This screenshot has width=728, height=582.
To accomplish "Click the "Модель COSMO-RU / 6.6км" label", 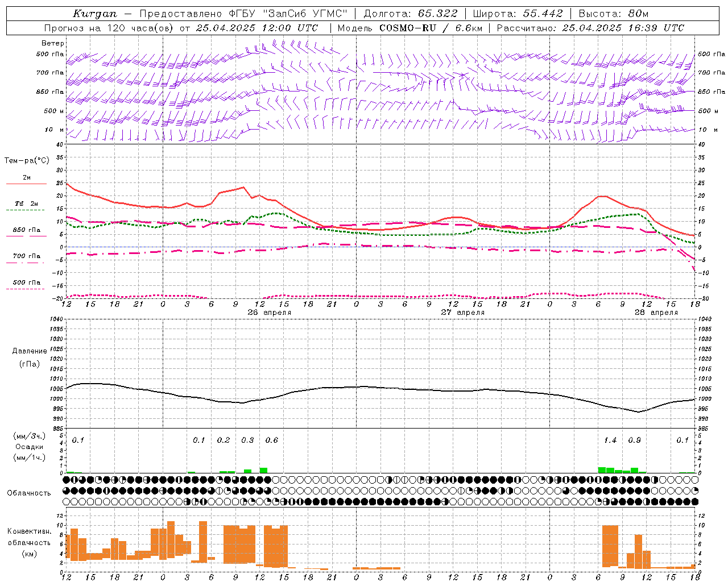I will (410, 28).
